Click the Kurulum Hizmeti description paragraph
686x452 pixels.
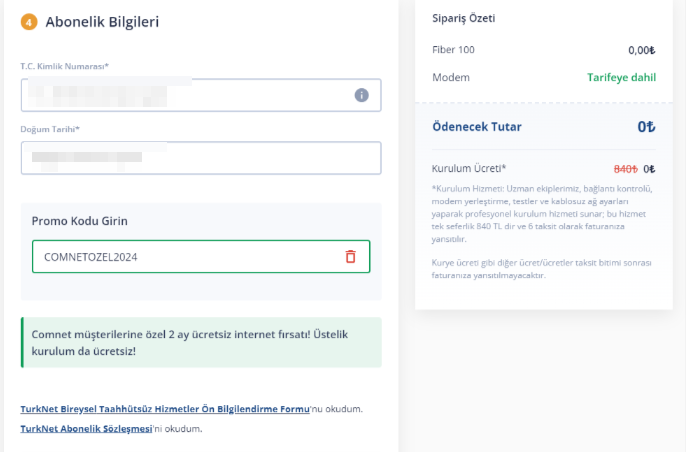(542, 214)
